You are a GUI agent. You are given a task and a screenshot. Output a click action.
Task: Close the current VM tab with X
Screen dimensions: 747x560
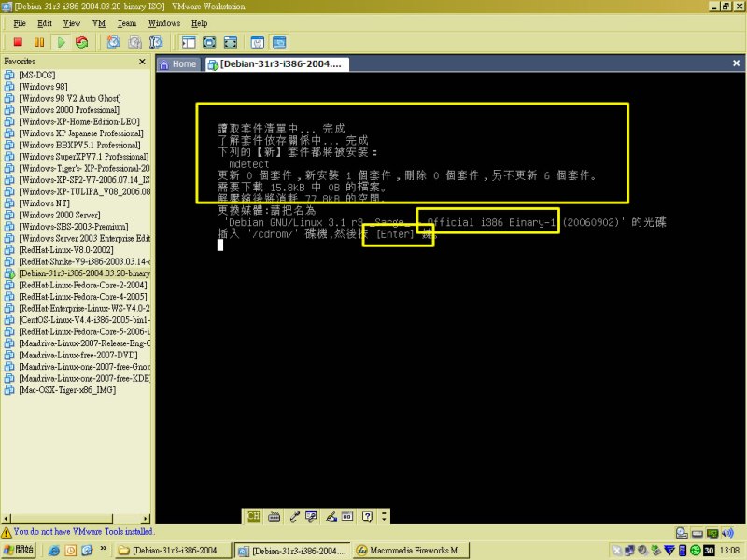(x=736, y=63)
